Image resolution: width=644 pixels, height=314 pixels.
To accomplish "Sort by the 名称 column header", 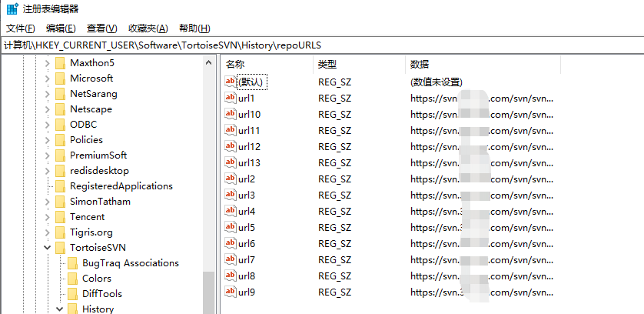I will click(x=235, y=65).
